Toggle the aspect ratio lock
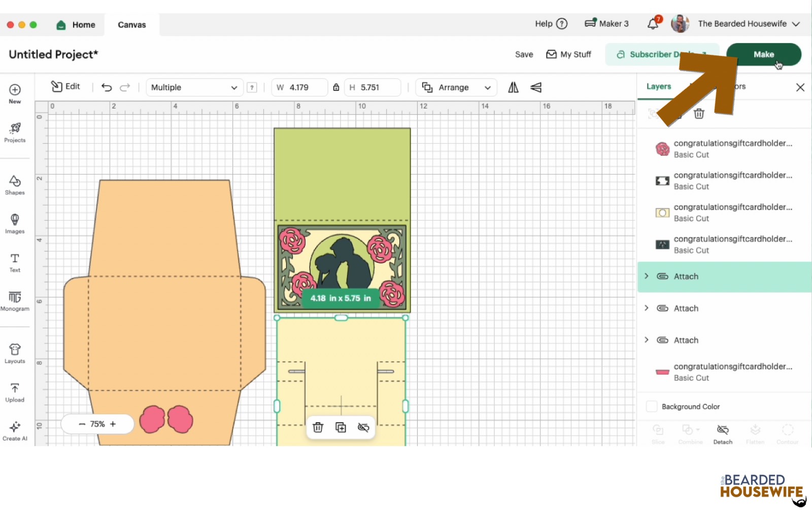 (x=336, y=87)
